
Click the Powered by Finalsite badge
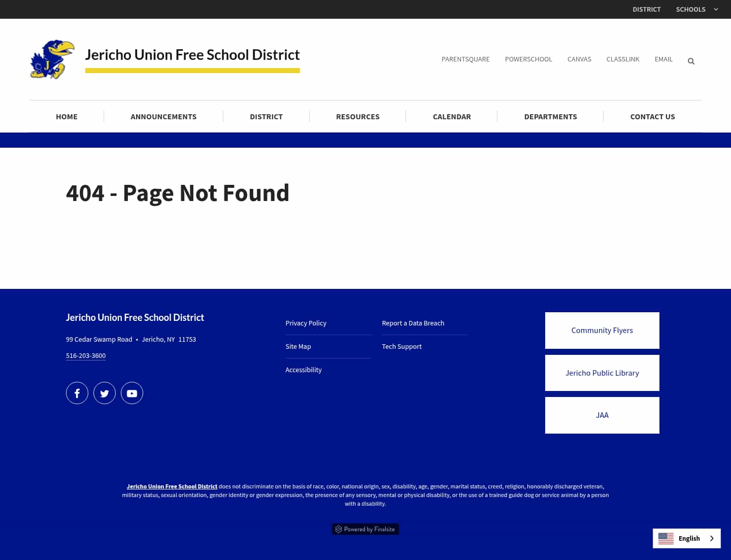(x=365, y=529)
